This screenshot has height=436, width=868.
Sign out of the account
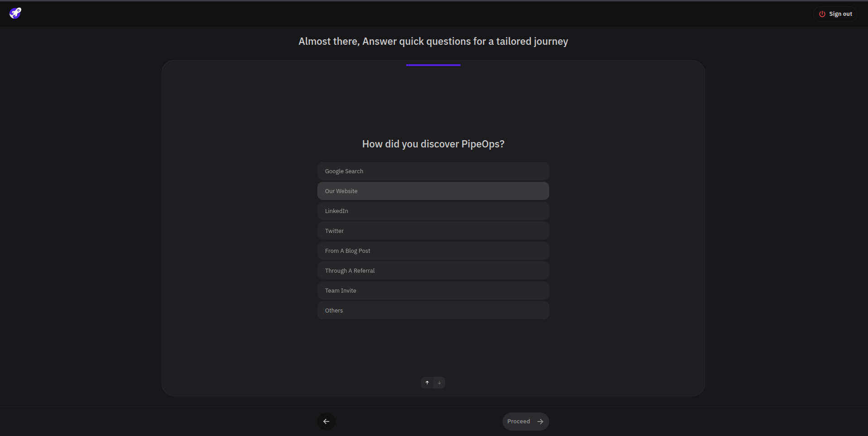click(835, 14)
